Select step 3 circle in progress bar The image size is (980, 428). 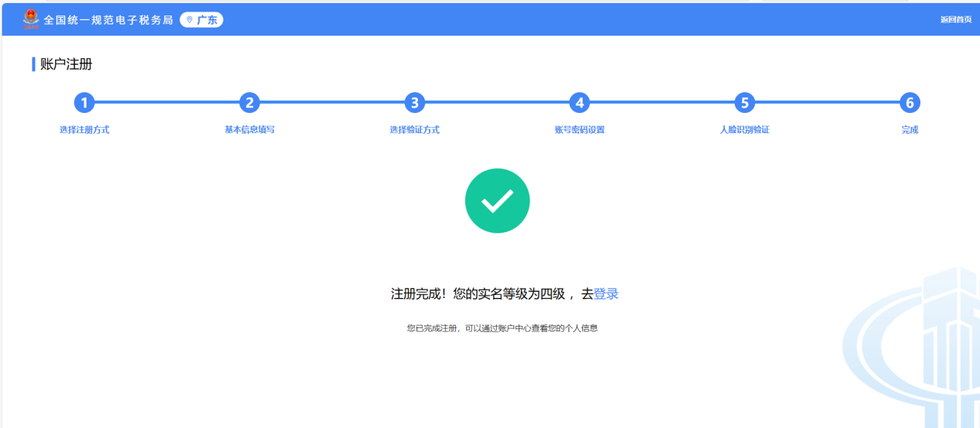pos(415,103)
